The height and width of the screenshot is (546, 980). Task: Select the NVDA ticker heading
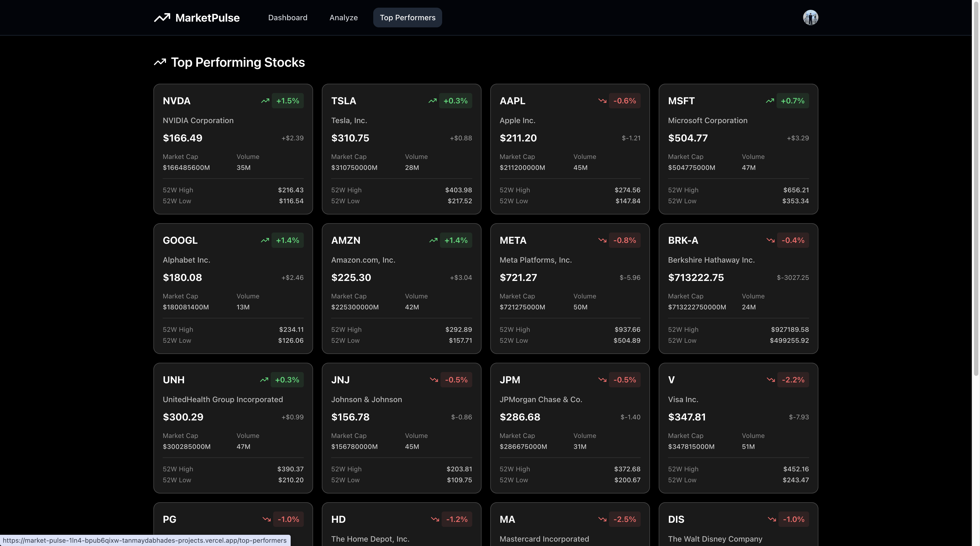tap(177, 101)
